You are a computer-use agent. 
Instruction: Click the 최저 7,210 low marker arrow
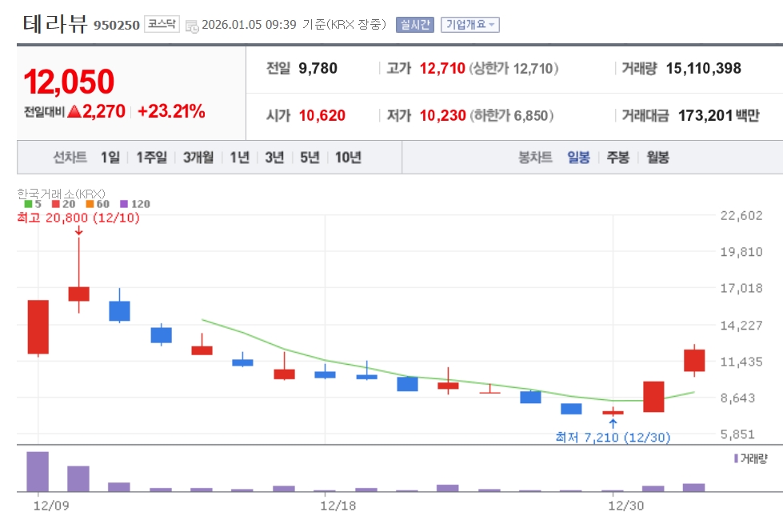pos(613,422)
